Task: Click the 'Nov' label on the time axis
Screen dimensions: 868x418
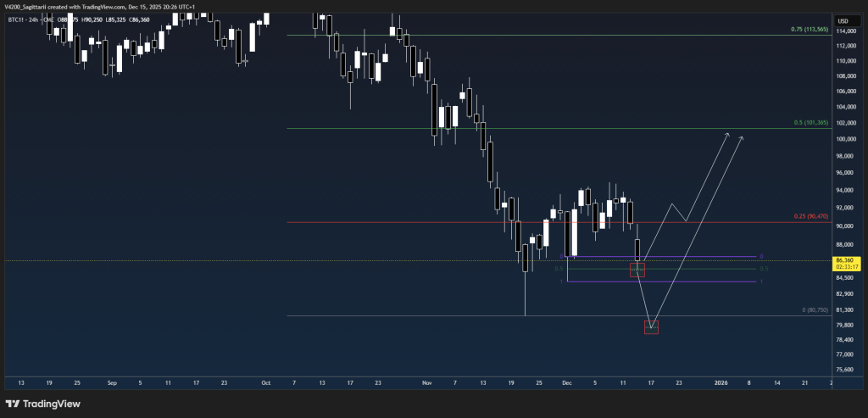Action: click(426, 382)
